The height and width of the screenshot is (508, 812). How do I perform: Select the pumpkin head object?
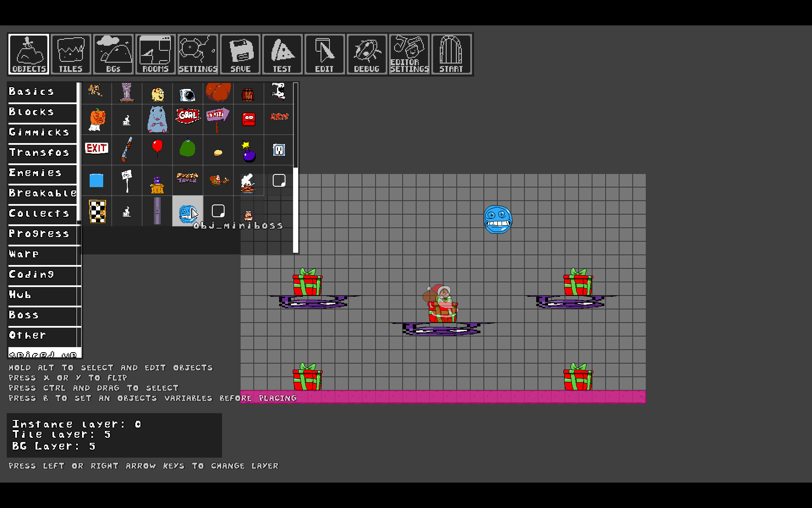click(x=97, y=119)
